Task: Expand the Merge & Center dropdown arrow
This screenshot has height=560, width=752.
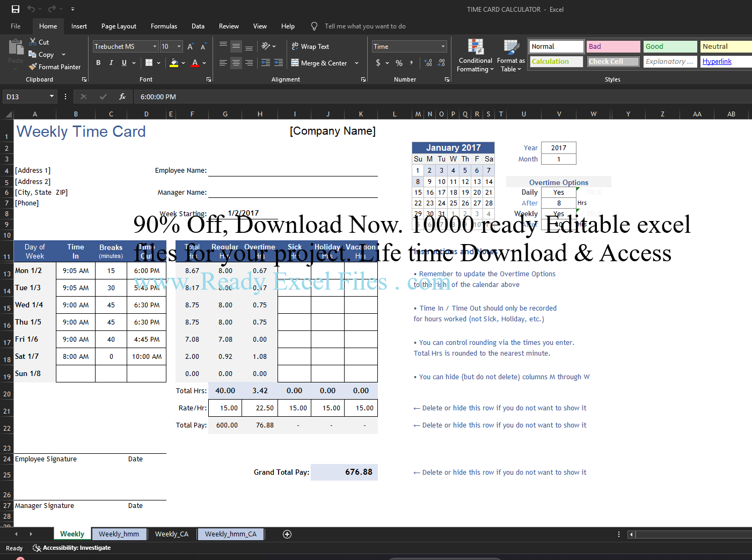Action: pyautogui.click(x=356, y=63)
